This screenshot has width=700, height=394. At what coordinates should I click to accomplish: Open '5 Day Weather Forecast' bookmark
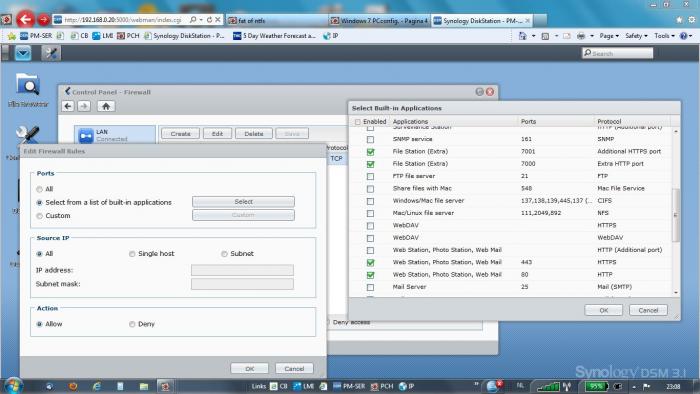point(275,36)
